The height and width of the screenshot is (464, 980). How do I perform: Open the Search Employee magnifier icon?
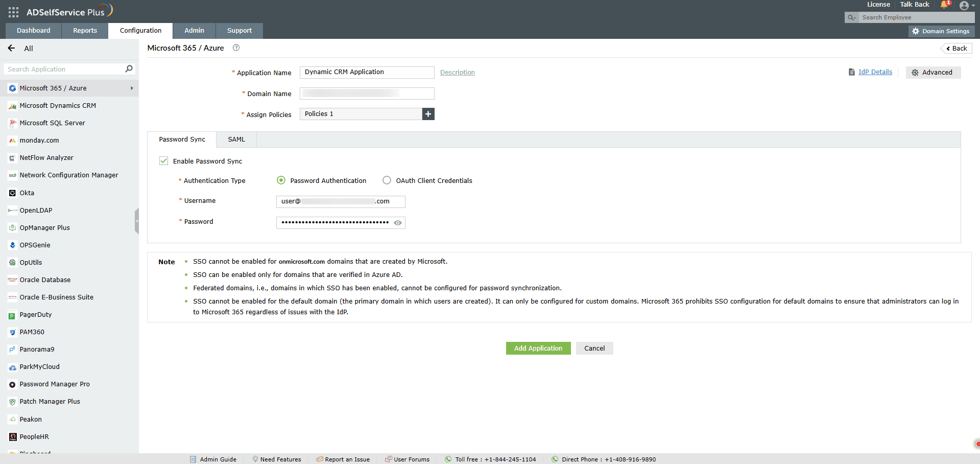[851, 17]
